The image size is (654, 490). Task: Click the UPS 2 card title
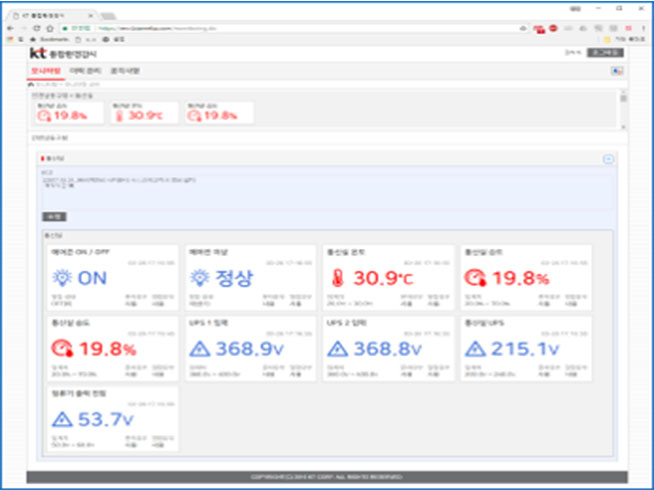346,323
